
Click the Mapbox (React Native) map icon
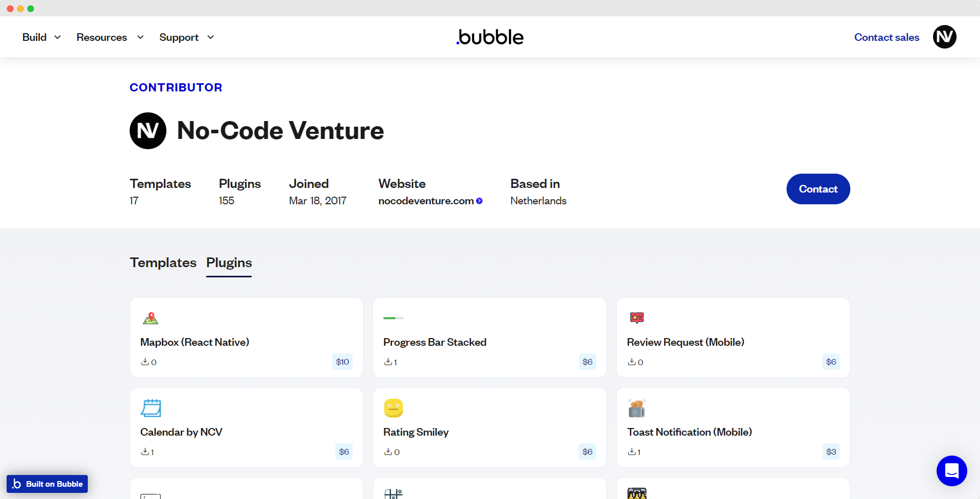[151, 318]
